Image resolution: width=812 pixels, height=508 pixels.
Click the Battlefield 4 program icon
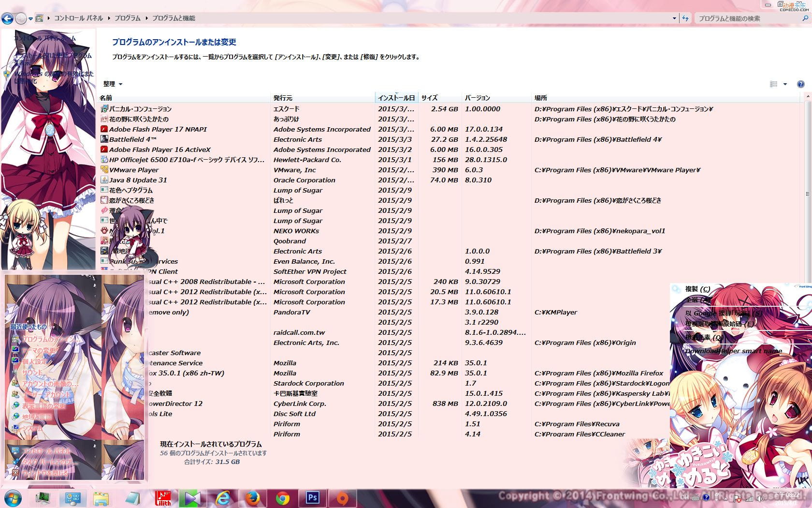104,139
